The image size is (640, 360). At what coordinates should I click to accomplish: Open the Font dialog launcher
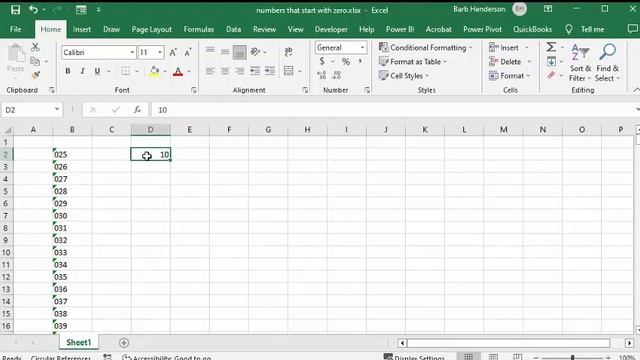pos(193,90)
